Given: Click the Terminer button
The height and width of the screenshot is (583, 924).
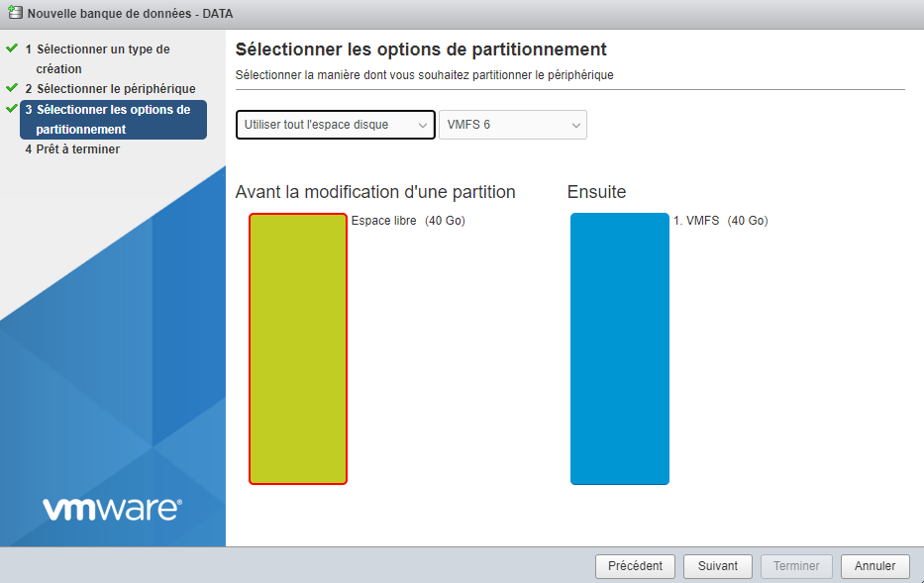Looking at the screenshot, I should [x=796, y=566].
